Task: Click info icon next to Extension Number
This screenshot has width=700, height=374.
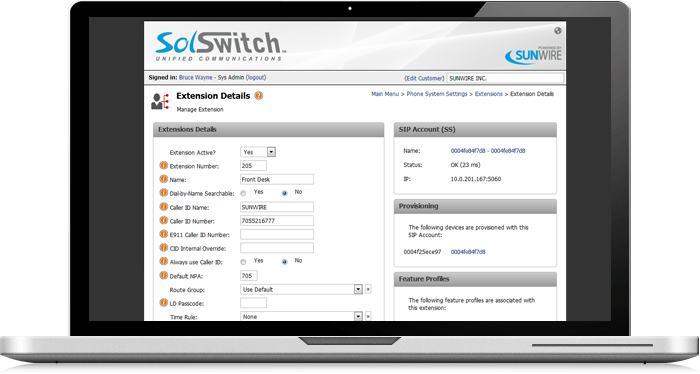Action: pos(164,166)
